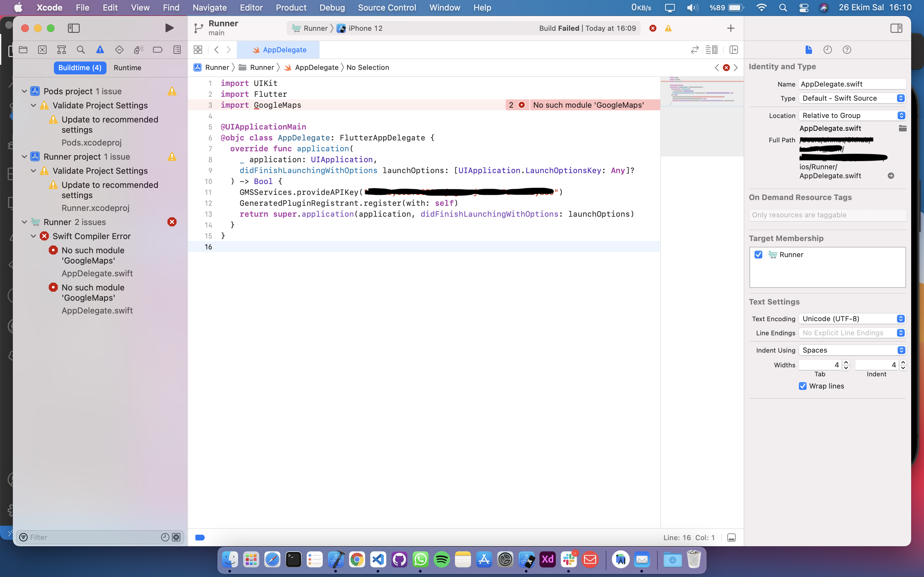Viewport: 924px width, 577px height.
Task: Open the Text Encoding Unicode dropdown
Action: pyautogui.click(x=852, y=319)
